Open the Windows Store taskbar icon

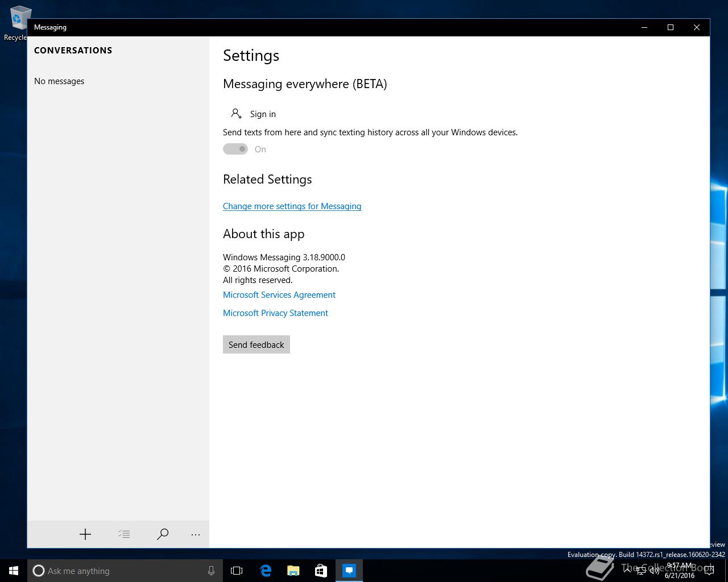coord(321,571)
